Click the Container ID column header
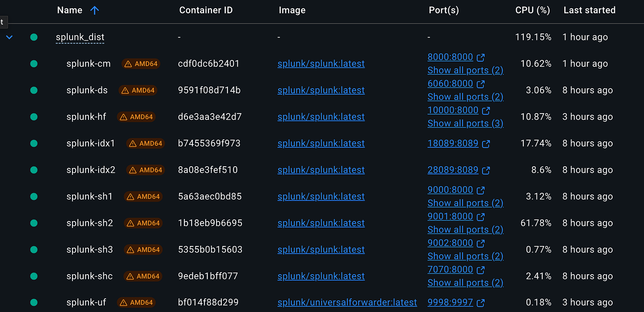The width and height of the screenshot is (644, 312). point(206,10)
